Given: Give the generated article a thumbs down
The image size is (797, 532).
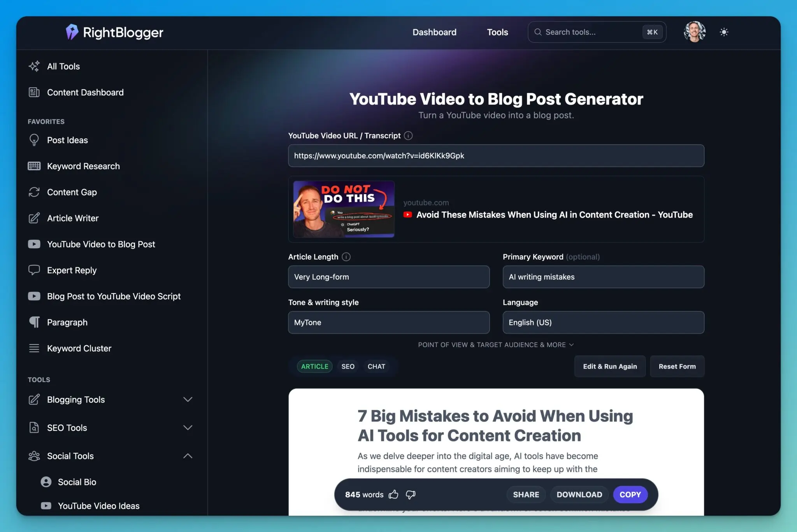Looking at the screenshot, I should 411,495.
